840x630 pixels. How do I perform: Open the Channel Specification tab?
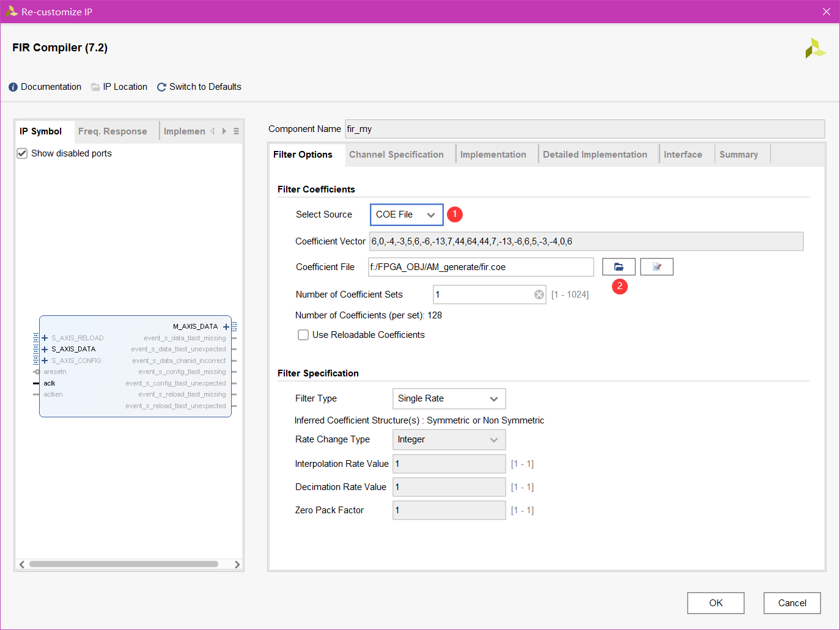coord(396,155)
